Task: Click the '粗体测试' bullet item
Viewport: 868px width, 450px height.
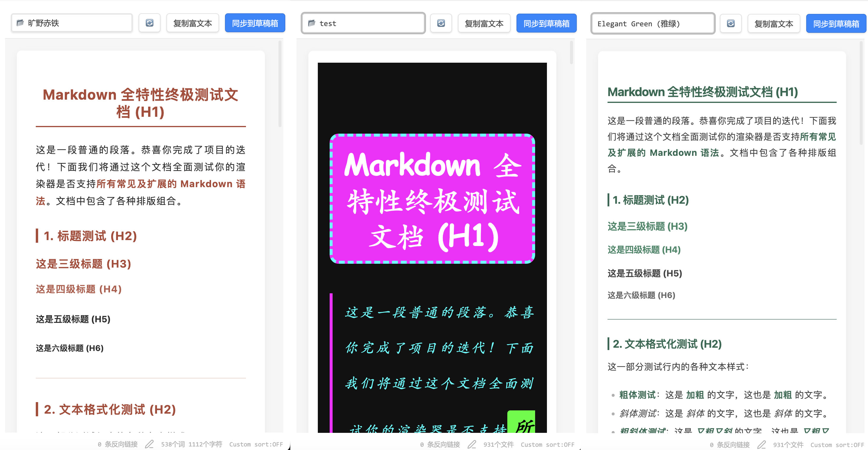Action: [724, 395]
